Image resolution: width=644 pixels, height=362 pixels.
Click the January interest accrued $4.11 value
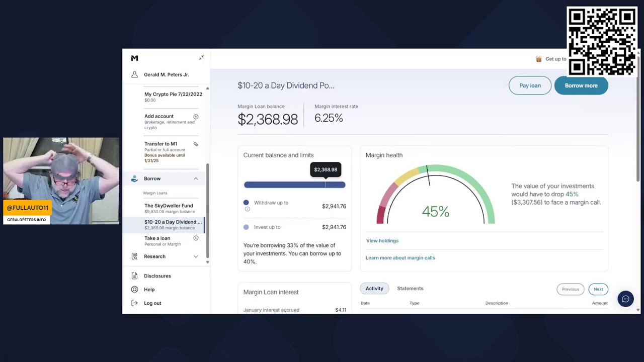click(x=341, y=310)
